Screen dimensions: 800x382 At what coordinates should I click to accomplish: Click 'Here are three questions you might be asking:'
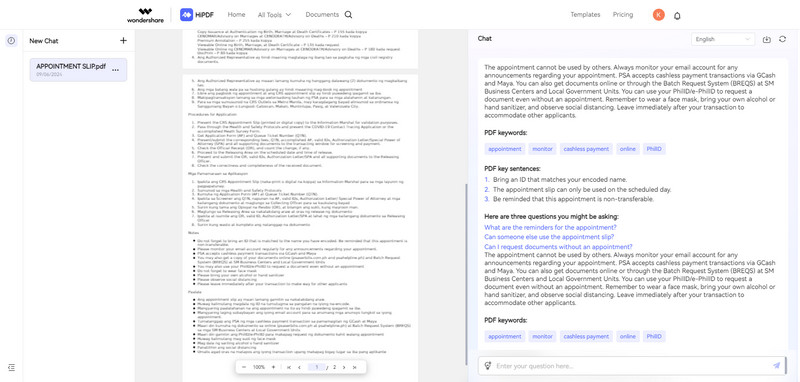(552, 216)
